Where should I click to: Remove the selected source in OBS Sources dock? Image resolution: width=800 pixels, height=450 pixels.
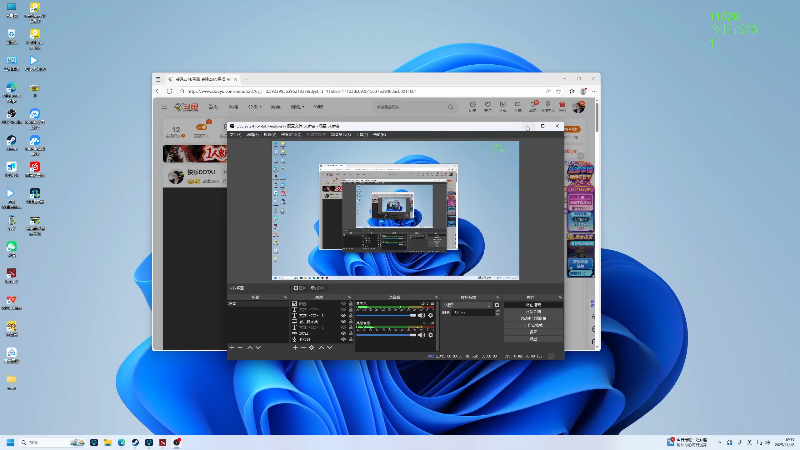click(304, 347)
